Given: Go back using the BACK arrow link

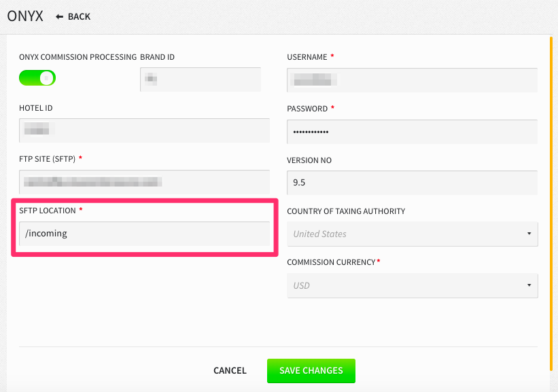Looking at the screenshot, I should pos(73,17).
